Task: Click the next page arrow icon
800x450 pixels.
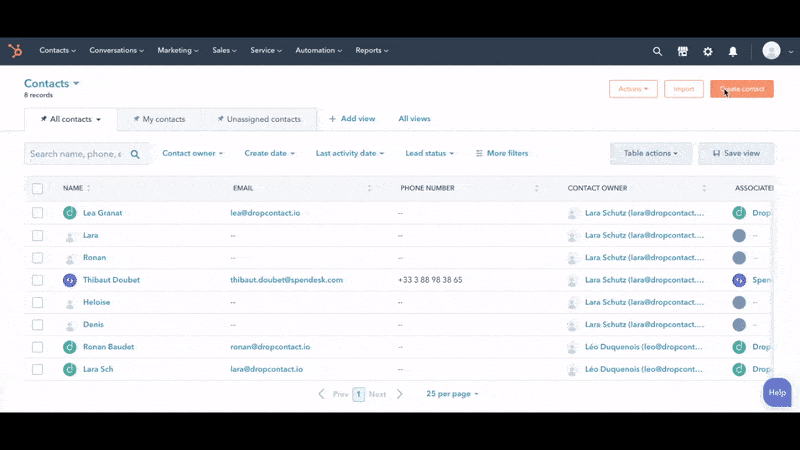Action: 400,394
